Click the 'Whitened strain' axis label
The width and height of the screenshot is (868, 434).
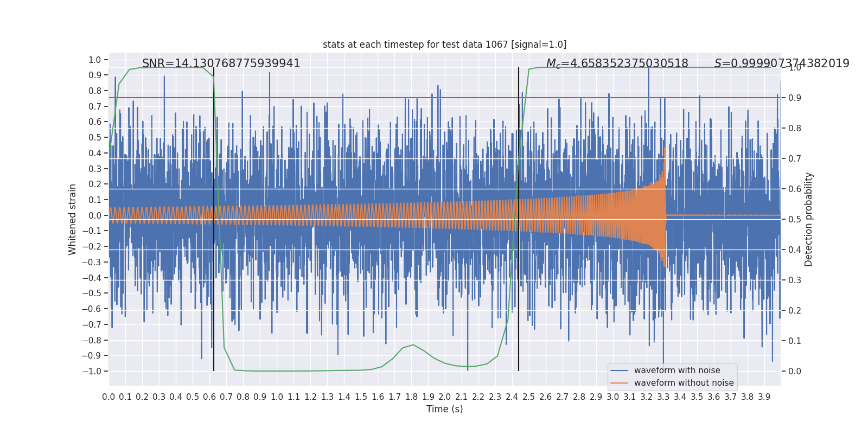[73, 219]
